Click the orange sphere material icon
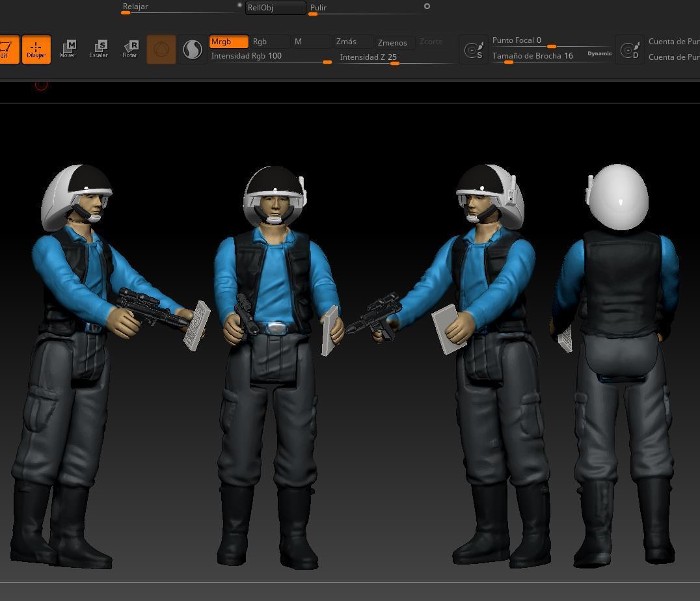Image resolution: width=700 pixels, height=601 pixels. click(x=161, y=49)
